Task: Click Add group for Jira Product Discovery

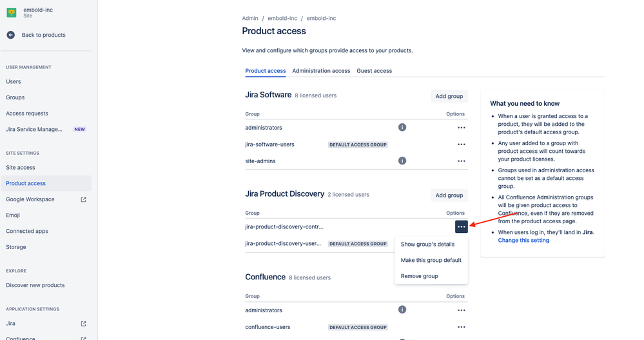Action: pos(449,195)
